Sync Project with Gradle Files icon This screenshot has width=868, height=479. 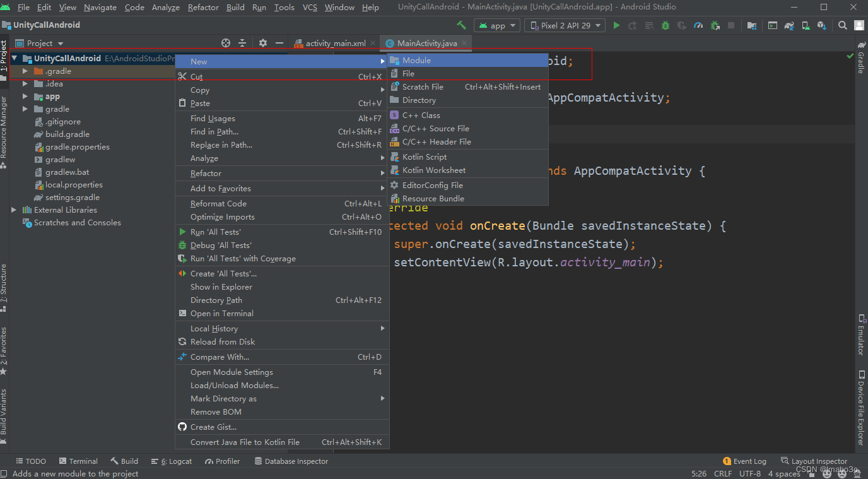tap(789, 25)
